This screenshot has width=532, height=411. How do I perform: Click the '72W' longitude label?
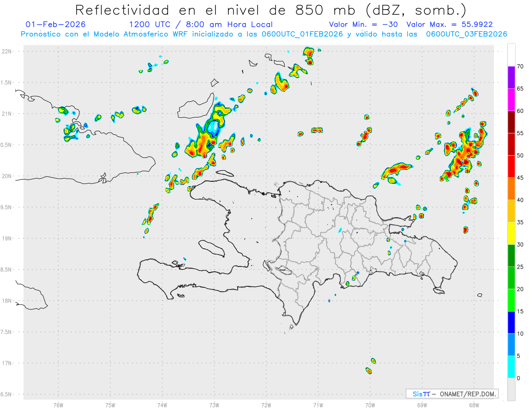point(266,405)
